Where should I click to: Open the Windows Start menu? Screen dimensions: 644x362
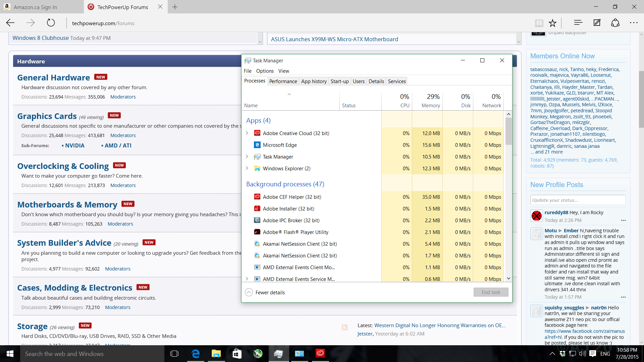point(10,354)
